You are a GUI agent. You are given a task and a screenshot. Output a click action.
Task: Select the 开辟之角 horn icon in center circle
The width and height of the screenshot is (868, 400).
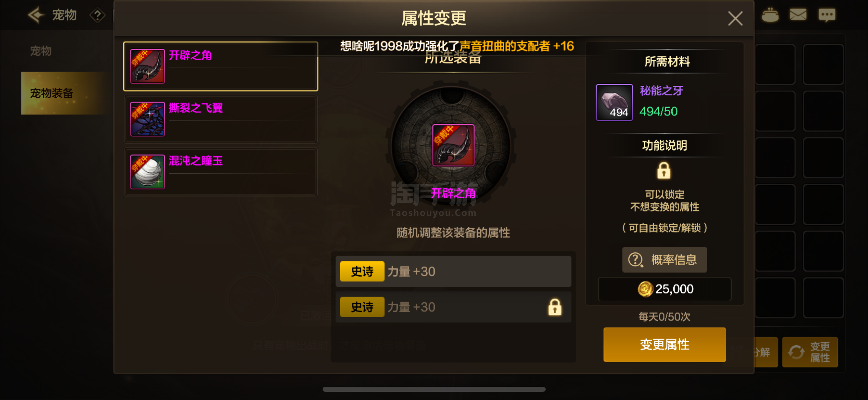pos(453,145)
